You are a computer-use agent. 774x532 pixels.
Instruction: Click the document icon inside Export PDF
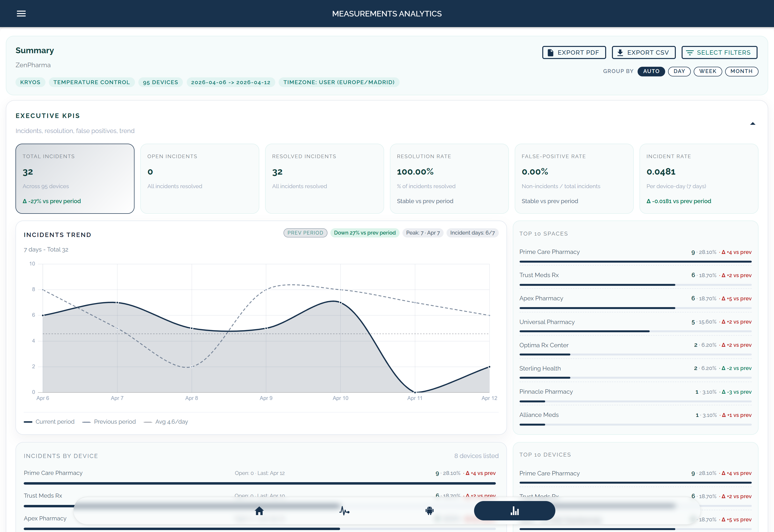(550, 52)
